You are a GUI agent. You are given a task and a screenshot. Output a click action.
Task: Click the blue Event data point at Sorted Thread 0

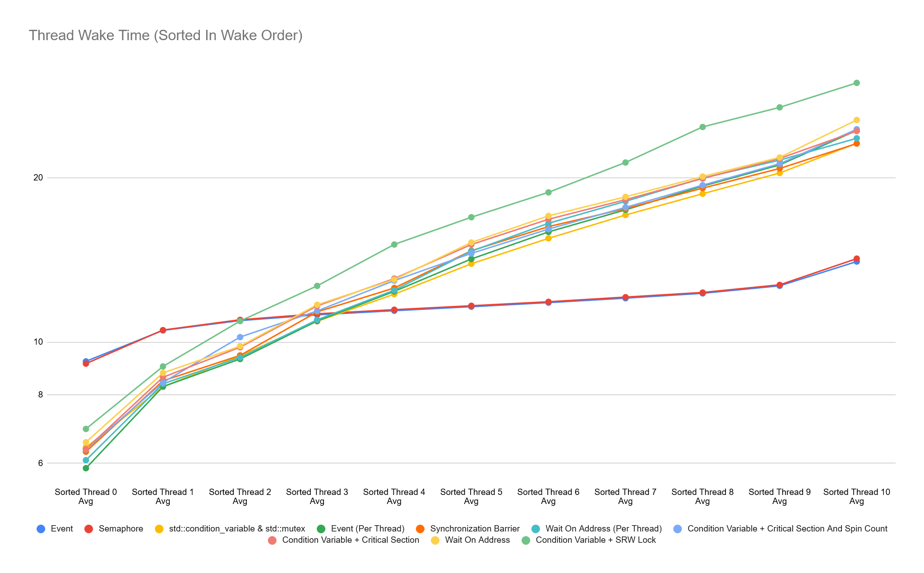point(86,361)
